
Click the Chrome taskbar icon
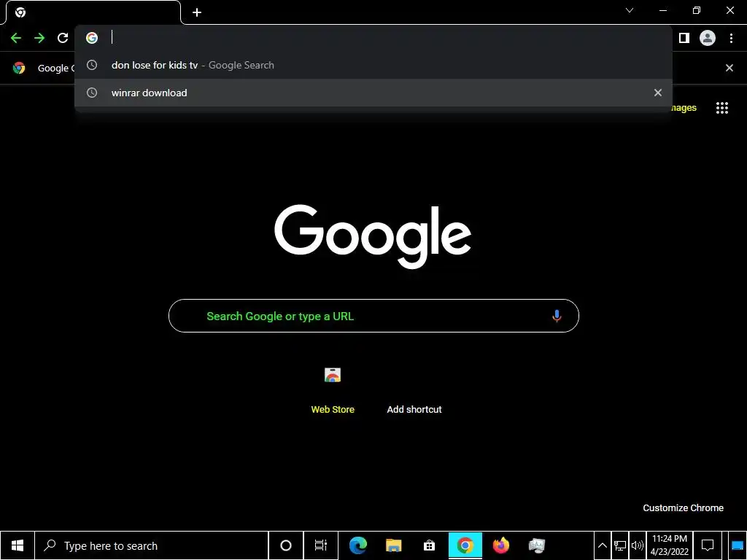click(465, 545)
